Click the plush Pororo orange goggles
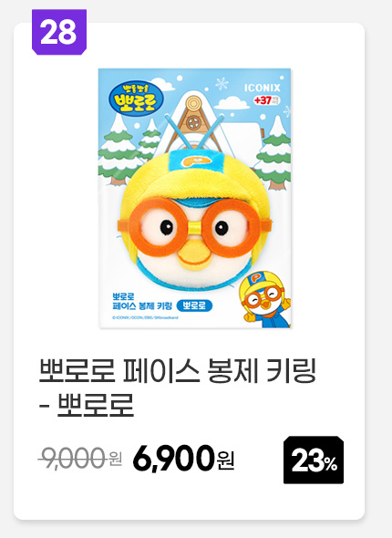392x538 pixels. 194,227
